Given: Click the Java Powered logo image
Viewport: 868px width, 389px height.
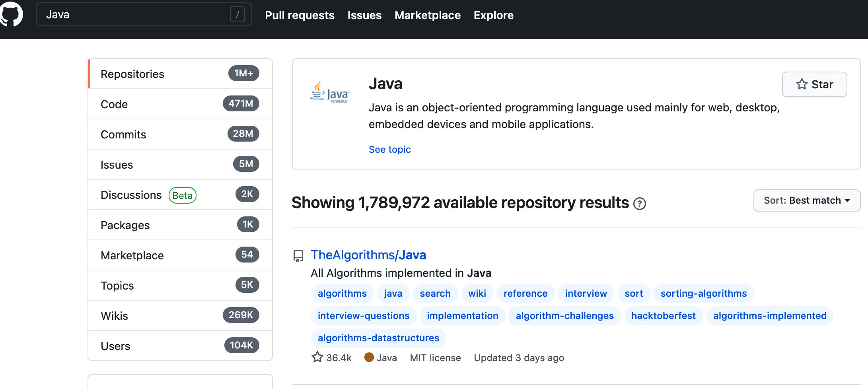Looking at the screenshot, I should point(330,93).
